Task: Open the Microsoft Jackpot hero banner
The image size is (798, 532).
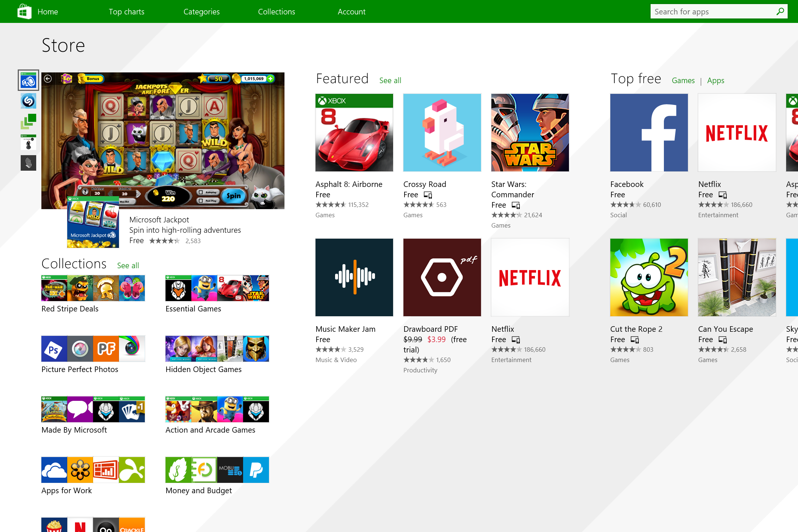Action: [163, 141]
